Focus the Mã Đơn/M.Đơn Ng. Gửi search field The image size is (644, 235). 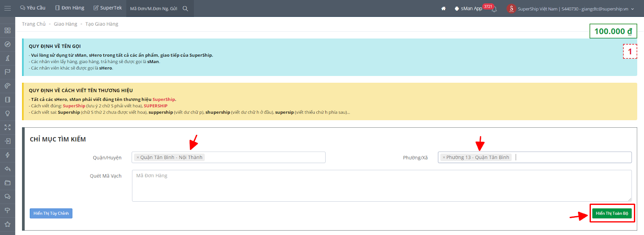point(154,8)
